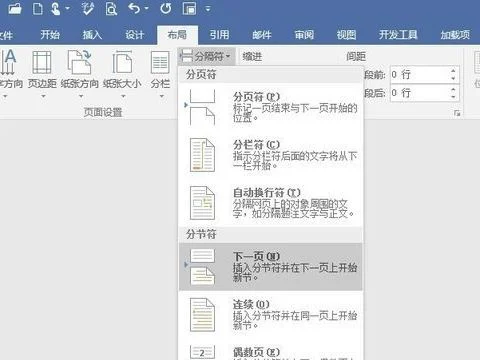Click the text wrapping icon beside 自动换行符
This screenshot has height=360, width=480.
point(202,203)
